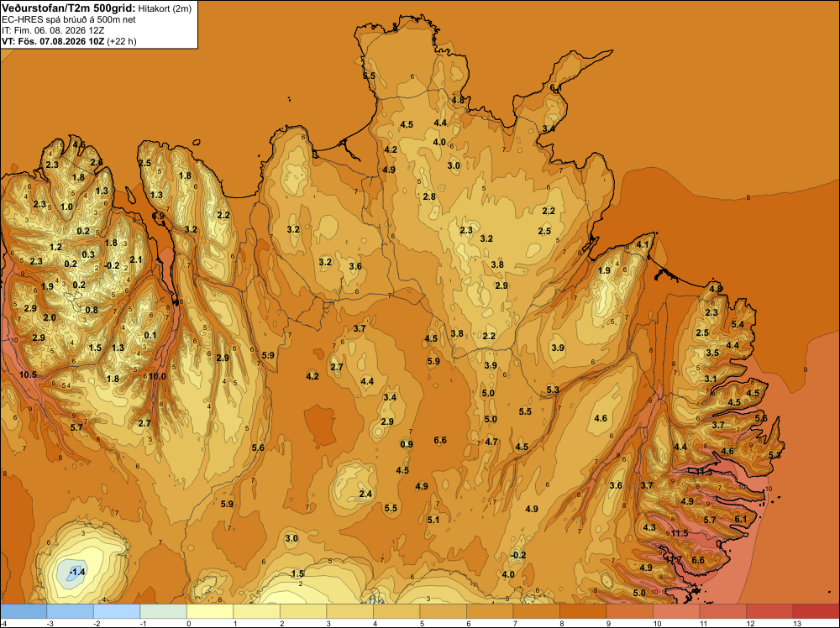The image size is (840, 628).
Task: Click the title 'Veðurstofan/T2m 500grid: Hitakort (2m)'
Action: (x=97, y=8)
